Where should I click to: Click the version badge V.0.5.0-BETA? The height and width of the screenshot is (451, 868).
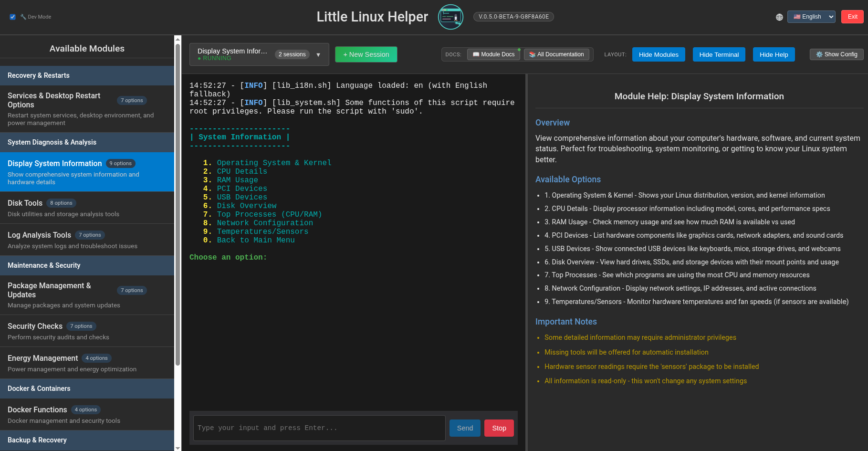(x=513, y=17)
